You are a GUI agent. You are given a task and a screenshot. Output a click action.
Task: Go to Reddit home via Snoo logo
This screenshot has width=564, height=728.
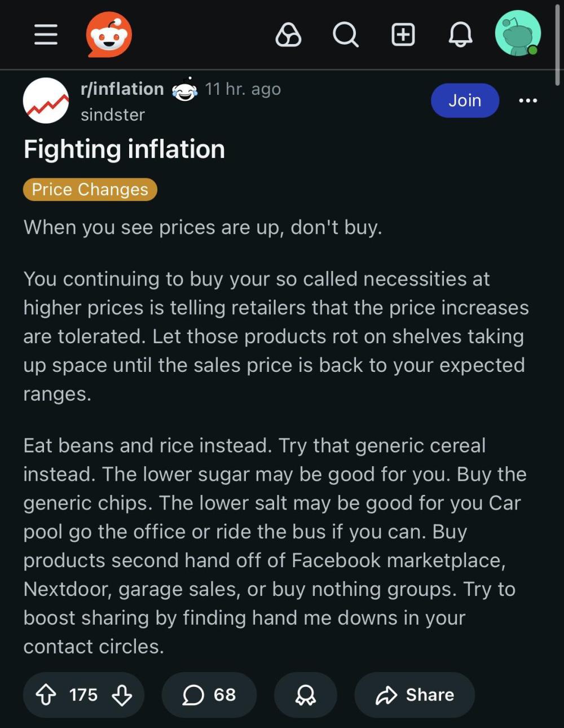point(109,34)
